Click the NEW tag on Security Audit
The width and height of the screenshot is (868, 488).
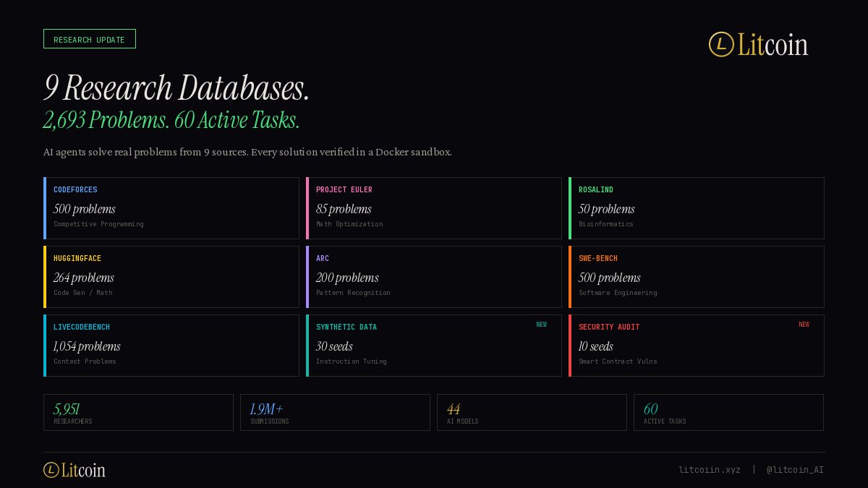(x=804, y=325)
